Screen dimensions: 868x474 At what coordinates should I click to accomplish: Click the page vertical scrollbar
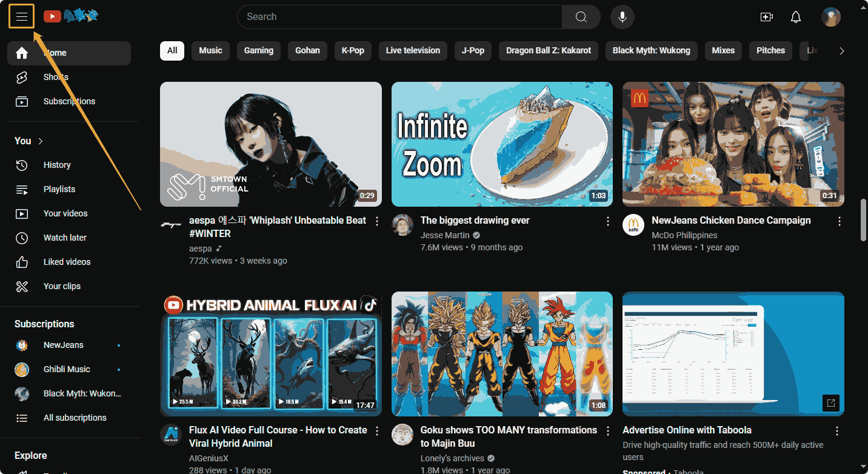tap(863, 220)
